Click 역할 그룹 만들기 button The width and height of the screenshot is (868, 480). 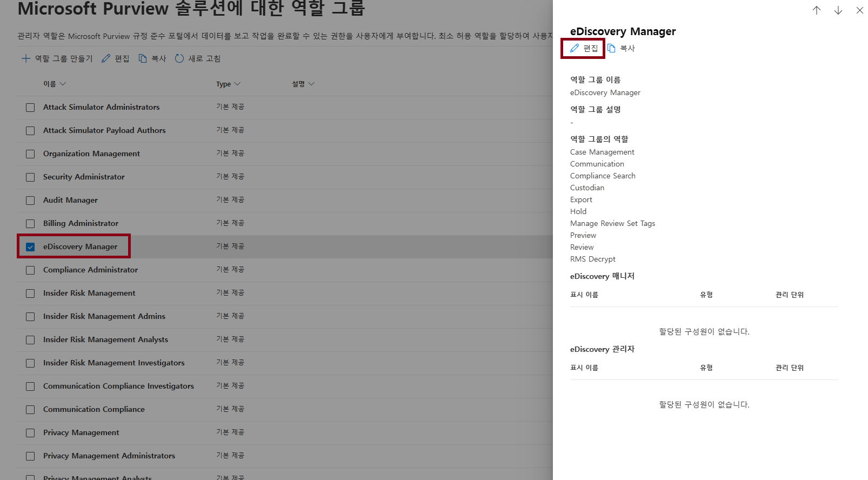tap(57, 58)
